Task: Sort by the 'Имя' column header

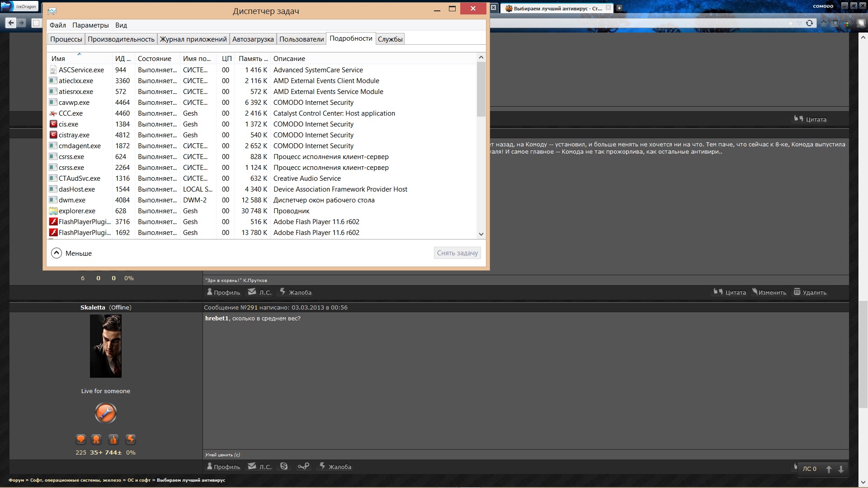Action: pos(80,58)
